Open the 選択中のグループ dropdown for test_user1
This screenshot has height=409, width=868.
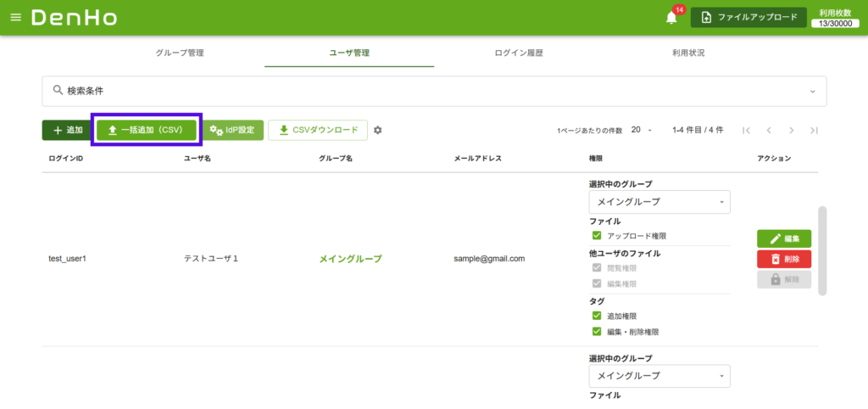659,202
